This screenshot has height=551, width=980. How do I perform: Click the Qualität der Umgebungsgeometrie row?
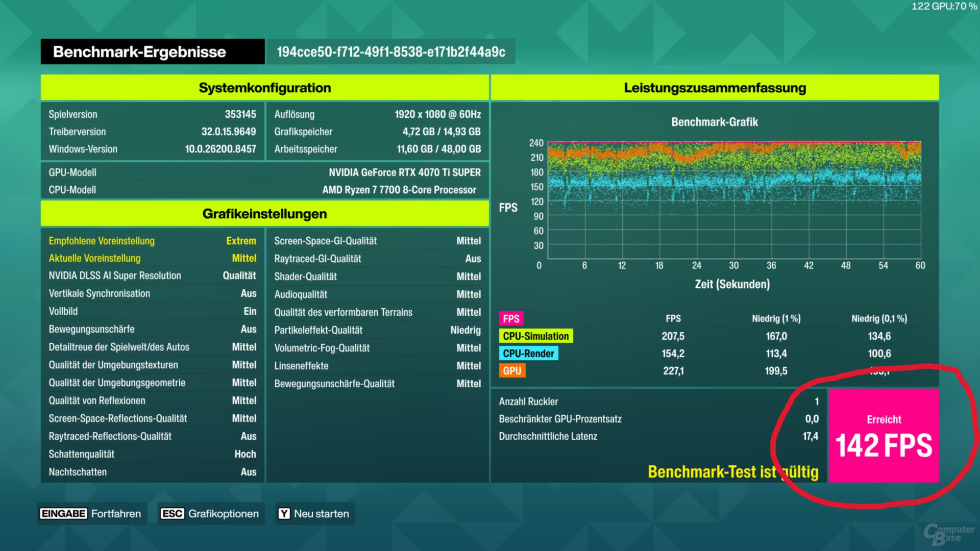click(x=152, y=383)
